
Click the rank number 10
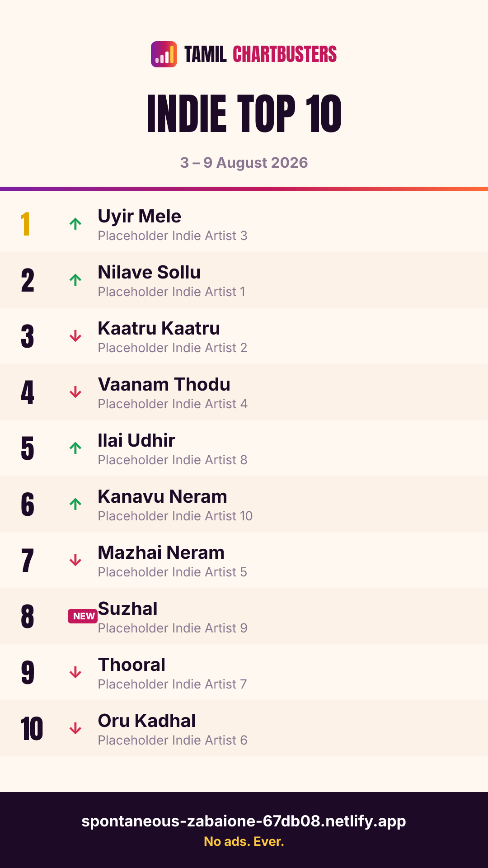tap(32, 729)
